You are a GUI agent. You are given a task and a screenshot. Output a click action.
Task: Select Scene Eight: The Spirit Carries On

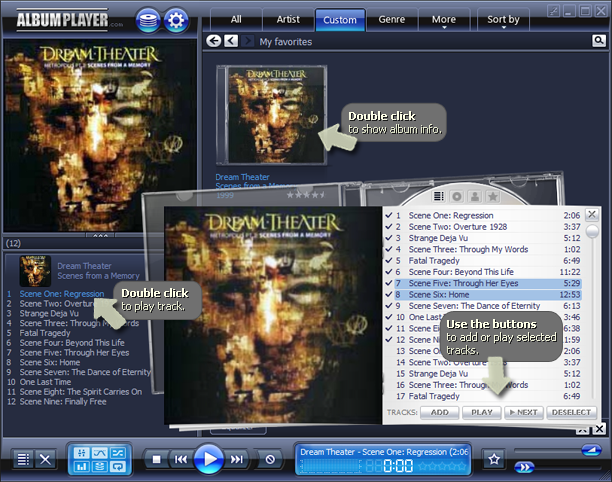81,392
